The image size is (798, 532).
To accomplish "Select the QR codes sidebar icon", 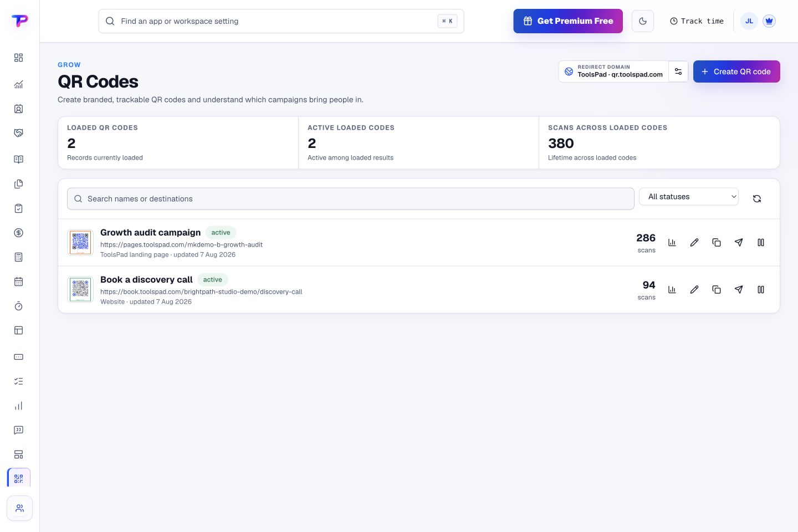I will (19, 478).
